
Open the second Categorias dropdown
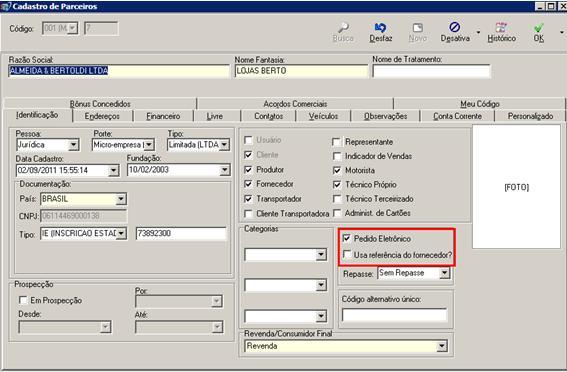[321, 286]
